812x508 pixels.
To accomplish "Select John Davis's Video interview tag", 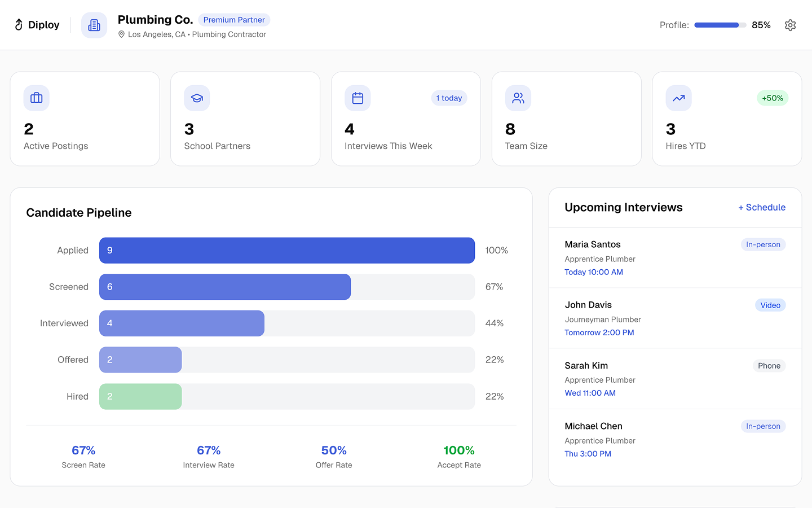I will pos(770,305).
